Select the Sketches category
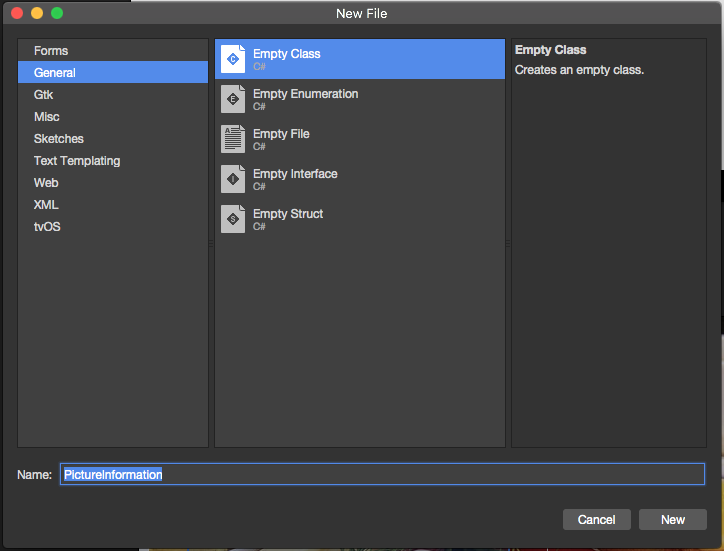Image resolution: width=724 pixels, height=551 pixels. click(113, 139)
